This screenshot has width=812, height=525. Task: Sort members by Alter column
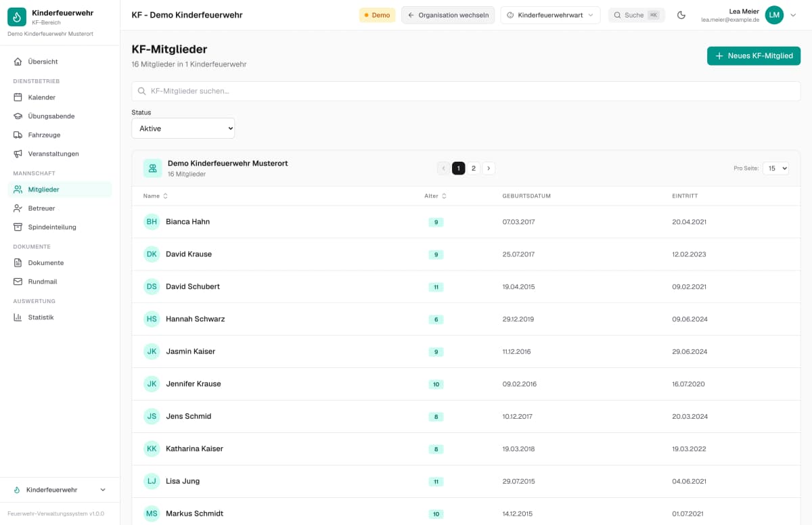[435, 196]
